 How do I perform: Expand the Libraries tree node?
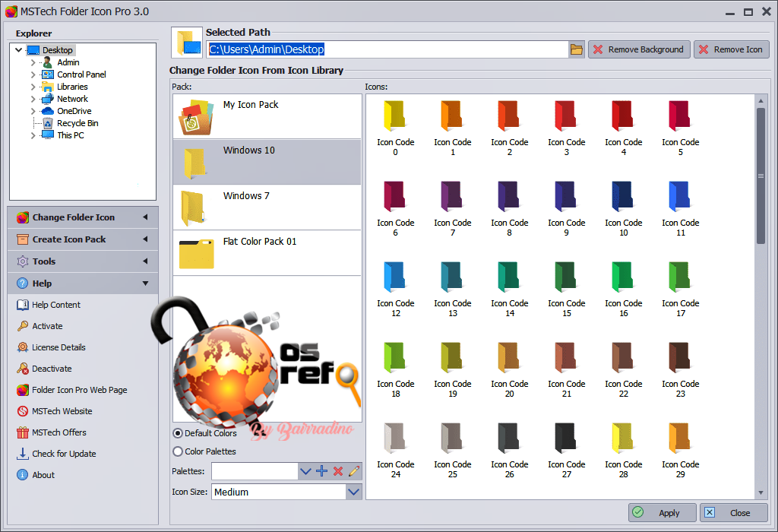33,87
